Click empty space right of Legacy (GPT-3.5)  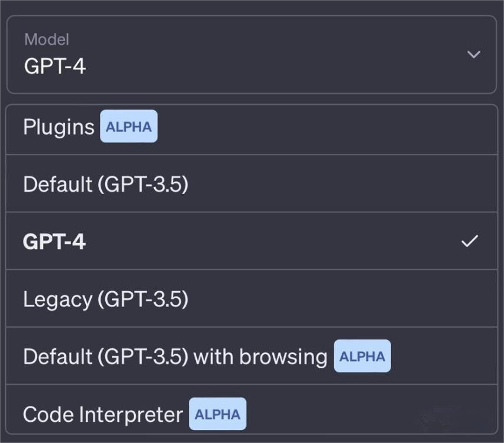click(353, 299)
